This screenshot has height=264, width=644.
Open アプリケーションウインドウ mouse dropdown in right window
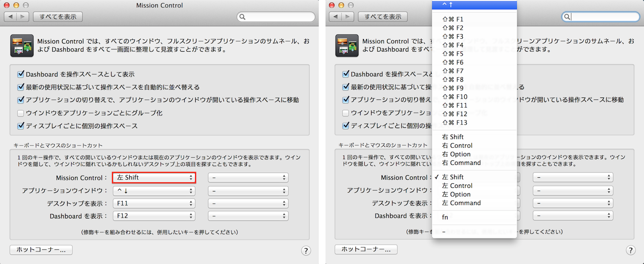pyautogui.click(x=573, y=190)
